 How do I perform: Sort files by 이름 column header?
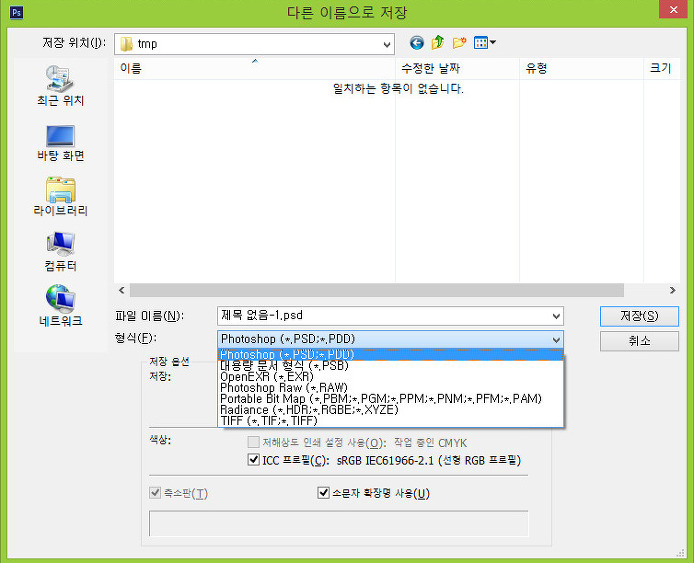pyautogui.click(x=254, y=69)
